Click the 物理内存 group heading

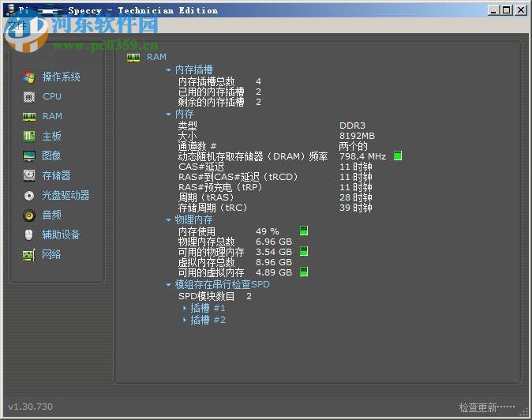[193, 219]
